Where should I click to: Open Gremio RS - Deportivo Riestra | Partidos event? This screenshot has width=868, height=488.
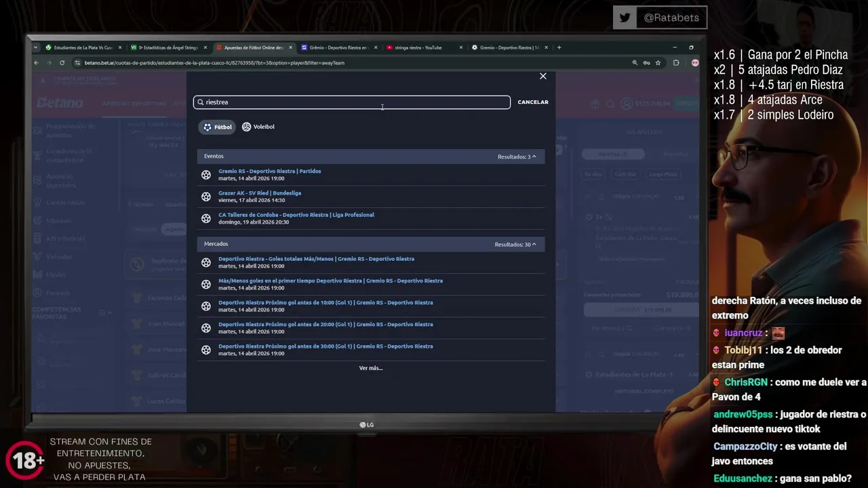(269, 171)
